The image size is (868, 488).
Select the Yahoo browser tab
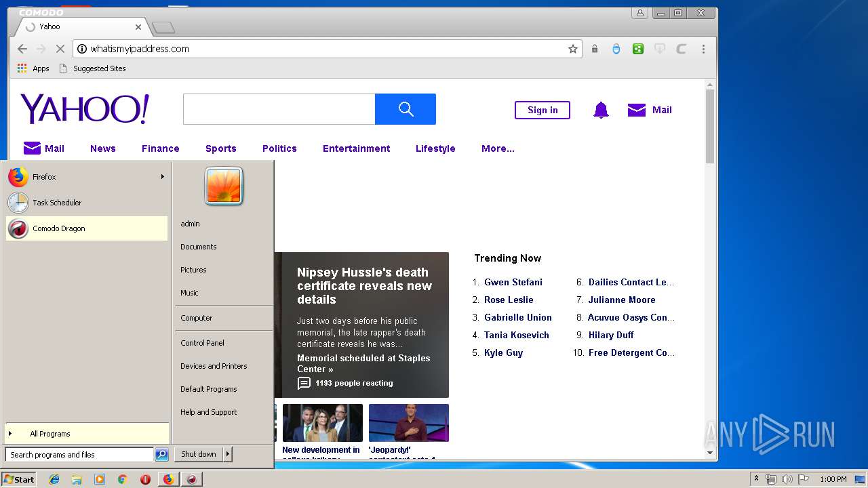83,26
